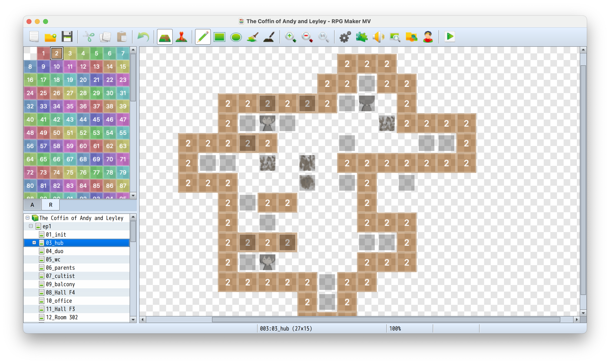Click the 1:1 actual scale button
The image size is (610, 364).
coord(323,37)
